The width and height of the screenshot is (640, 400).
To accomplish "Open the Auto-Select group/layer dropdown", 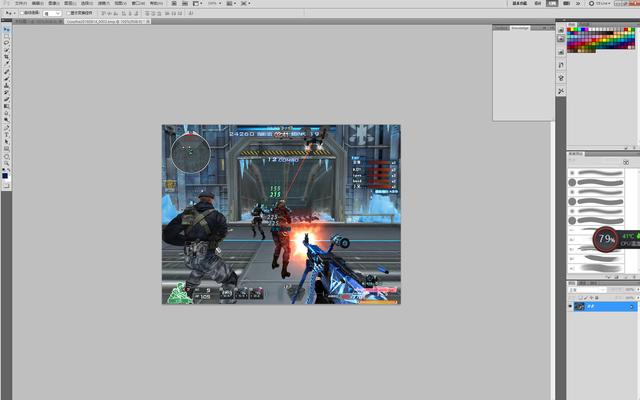I will (x=52, y=13).
